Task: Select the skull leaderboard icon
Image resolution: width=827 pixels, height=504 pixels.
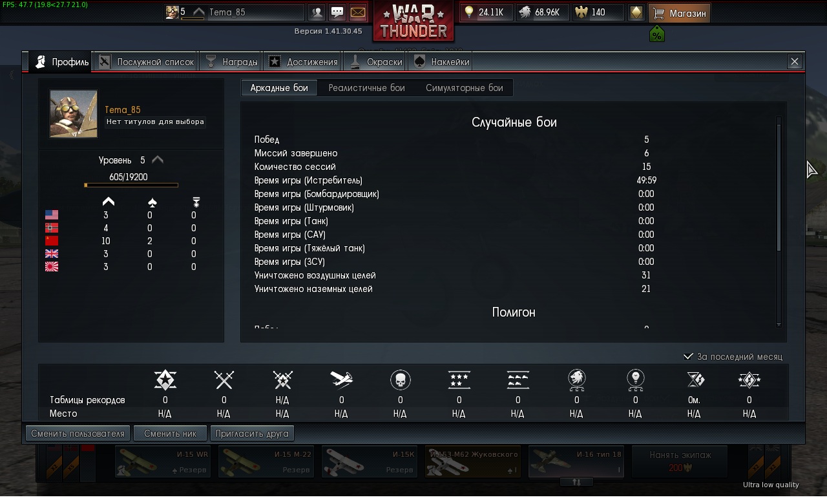Action: 401,380
